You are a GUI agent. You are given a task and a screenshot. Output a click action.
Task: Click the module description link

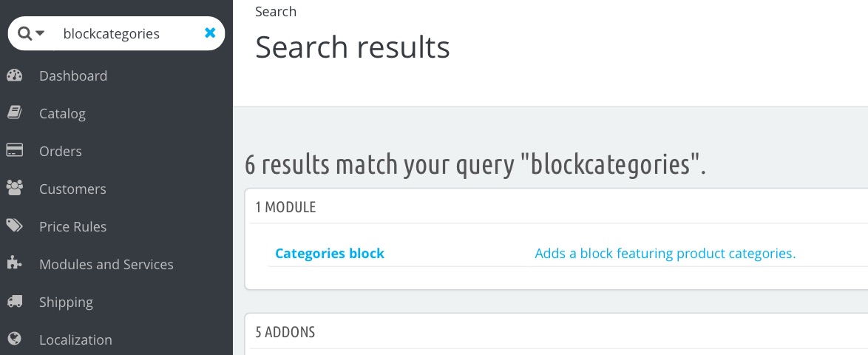tap(665, 254)
